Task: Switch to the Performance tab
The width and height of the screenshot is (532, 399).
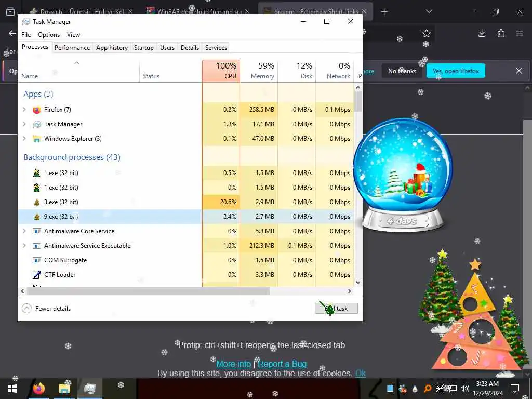Action: tap(72, 47)
